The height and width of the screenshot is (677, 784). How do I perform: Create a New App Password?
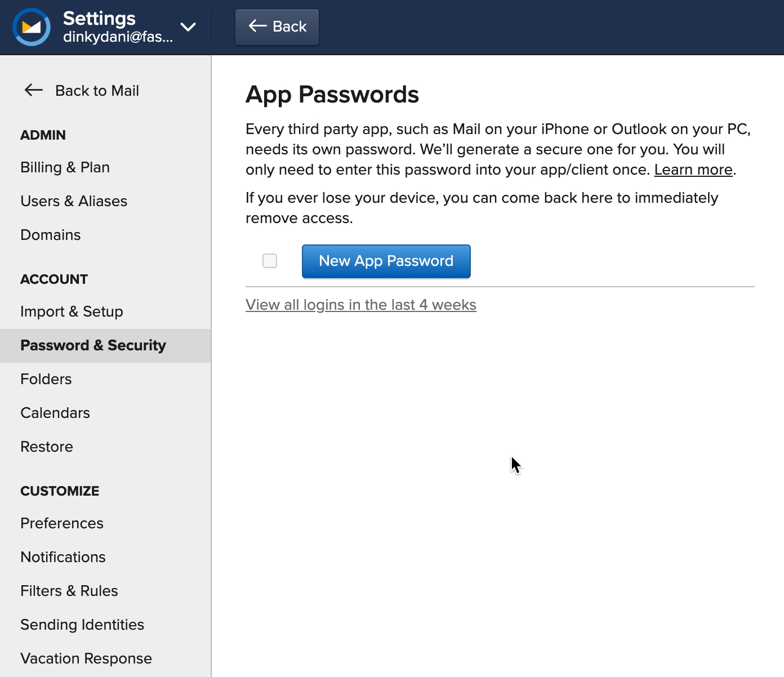click(x=386, y=261)
